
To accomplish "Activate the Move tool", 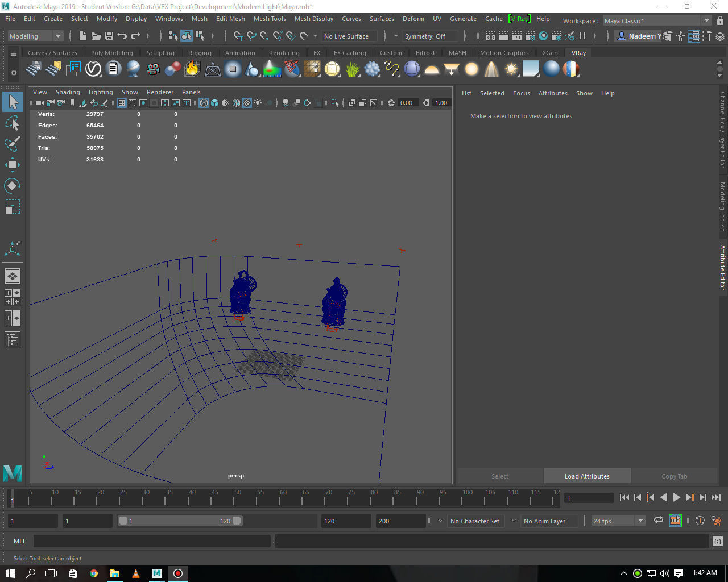I will pyautogui.click(x=13, y=165).
